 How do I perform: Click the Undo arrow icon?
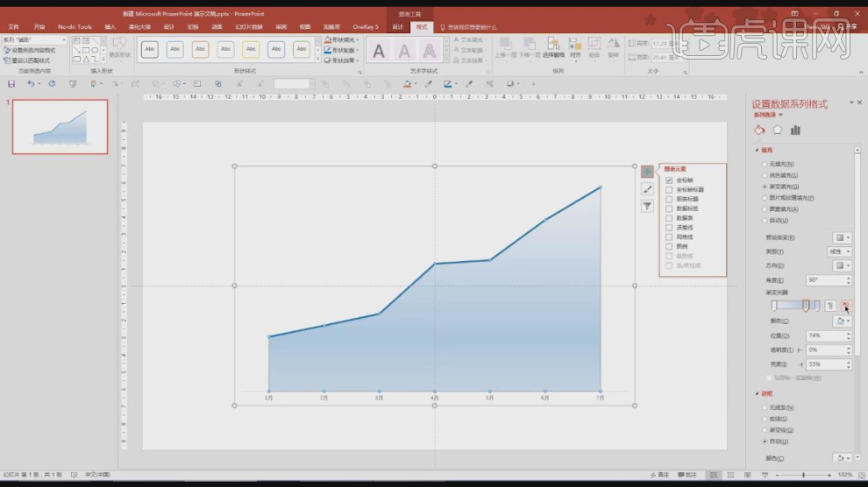point(31,84)
